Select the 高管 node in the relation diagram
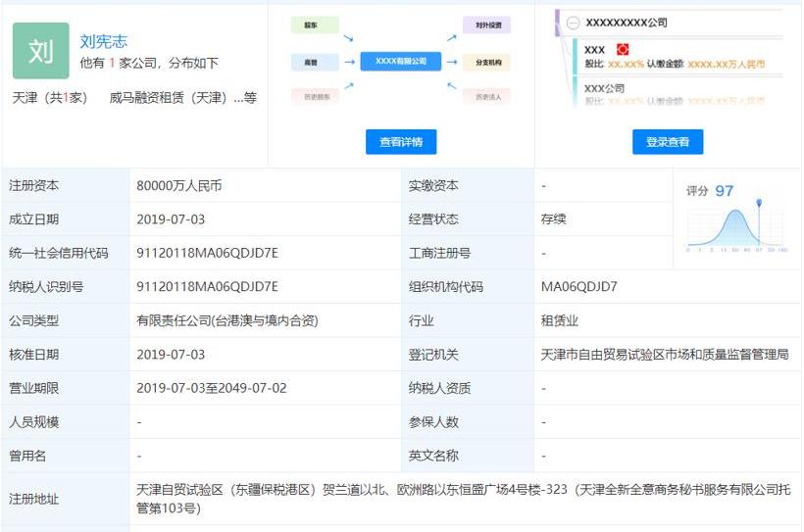The height and width of the screenshot is (532, 804). click(x=315, y=62)
